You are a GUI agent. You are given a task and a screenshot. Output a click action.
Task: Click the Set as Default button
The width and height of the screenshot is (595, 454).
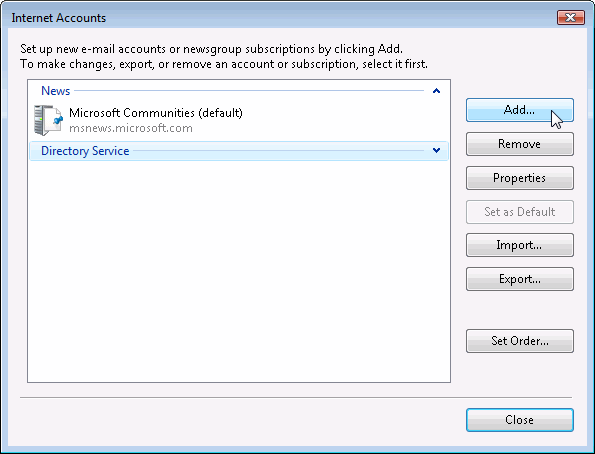519,212
